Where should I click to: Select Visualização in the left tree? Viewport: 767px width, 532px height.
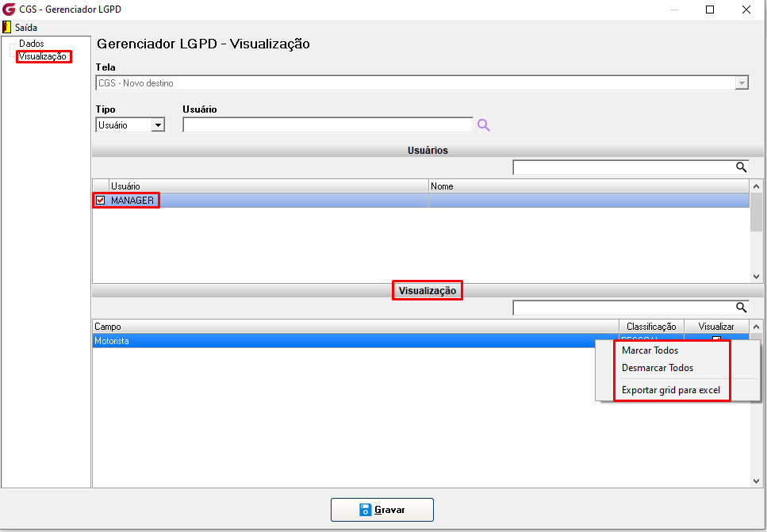43,56
